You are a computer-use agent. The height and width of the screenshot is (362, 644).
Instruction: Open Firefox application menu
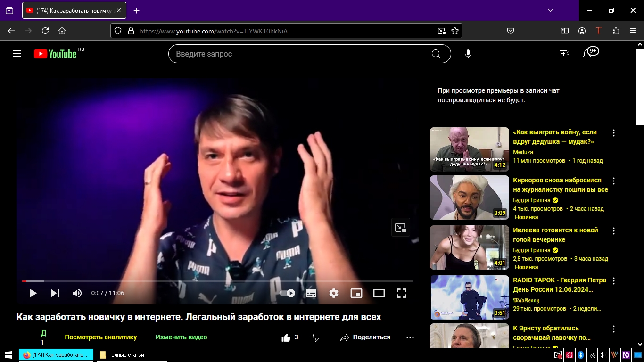pos(633,31)
